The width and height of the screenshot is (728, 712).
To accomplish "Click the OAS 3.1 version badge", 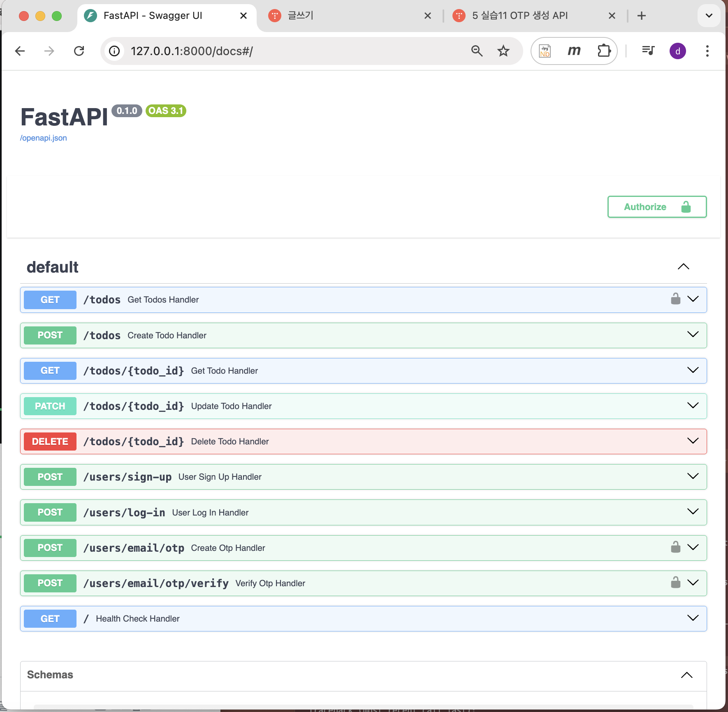I will coord(166,111).
